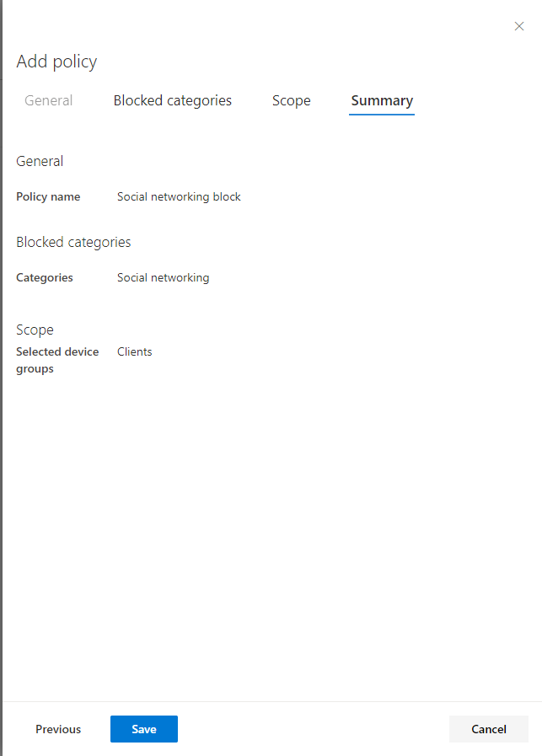The image size is (542, 756).
Task: Click the Categories field label
Action: (x=45, y=278)
